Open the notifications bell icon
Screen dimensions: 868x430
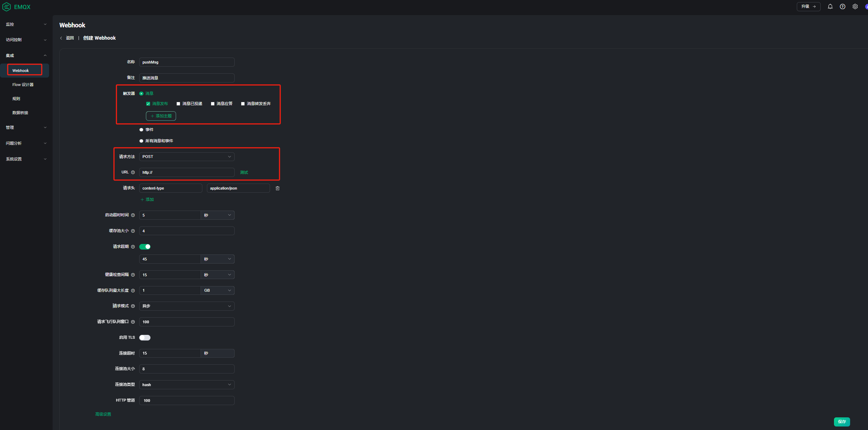[x=830, y=6]
